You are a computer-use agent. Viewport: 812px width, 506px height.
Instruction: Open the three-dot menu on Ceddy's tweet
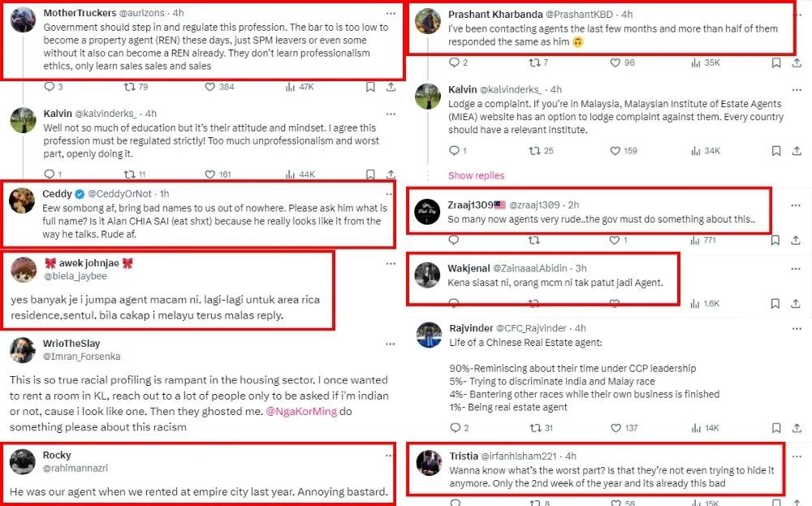click(x=391, y=193)
